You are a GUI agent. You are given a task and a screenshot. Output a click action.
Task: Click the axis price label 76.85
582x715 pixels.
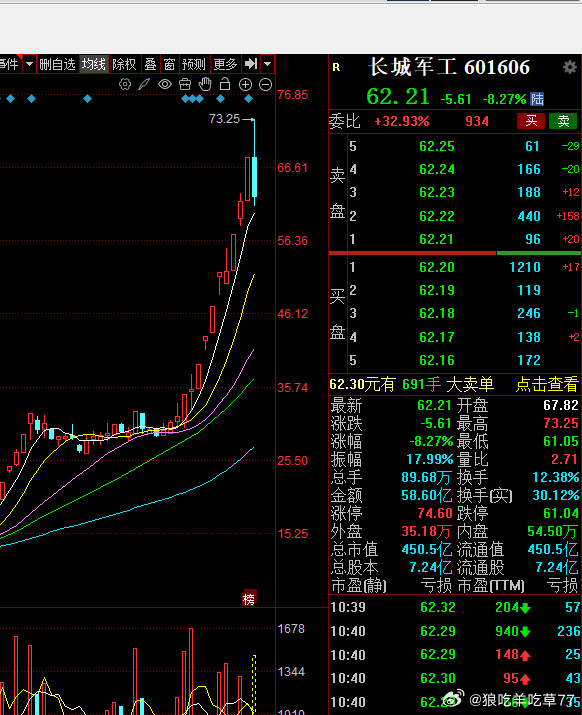click(292, 94)
